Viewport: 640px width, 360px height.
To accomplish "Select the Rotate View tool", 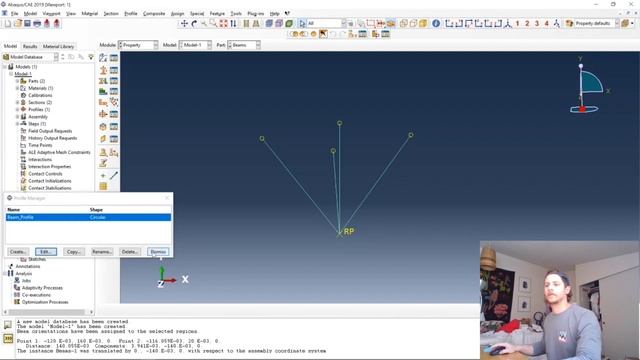I will (194, 24).
